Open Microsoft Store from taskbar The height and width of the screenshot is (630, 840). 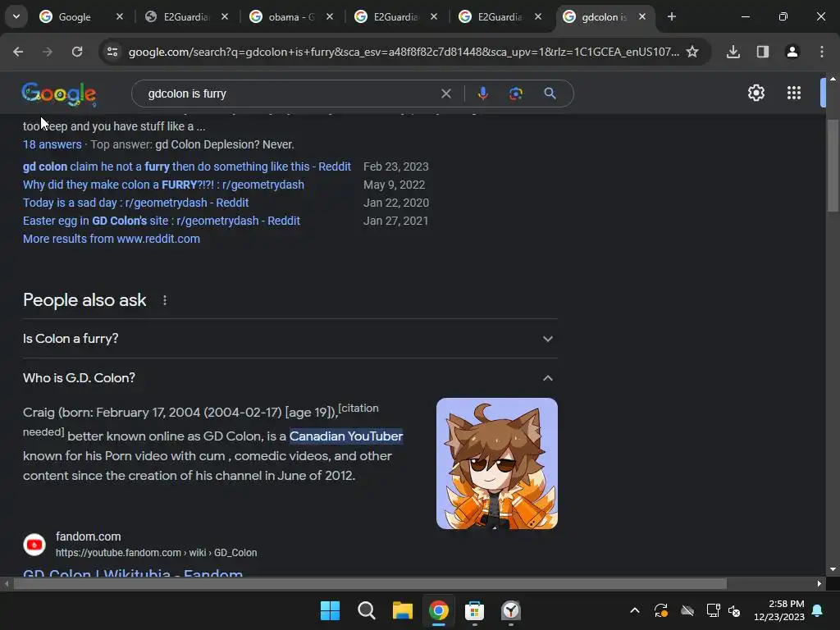[475, 610]
